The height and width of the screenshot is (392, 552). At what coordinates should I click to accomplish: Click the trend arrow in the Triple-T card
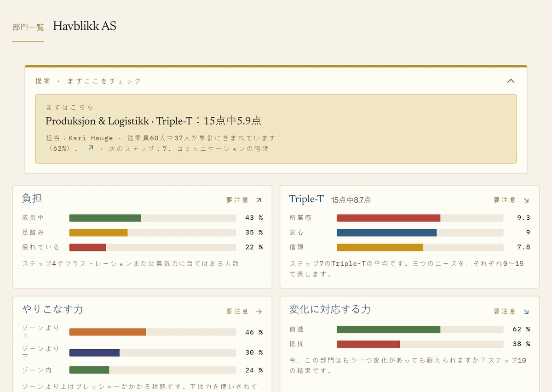pos(526,200)
